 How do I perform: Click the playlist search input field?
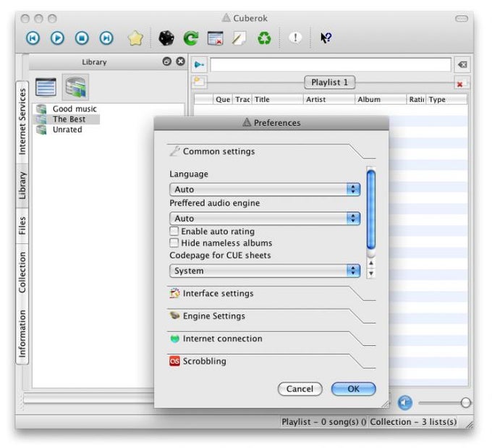pyautogui.click(x=331, y=64)
